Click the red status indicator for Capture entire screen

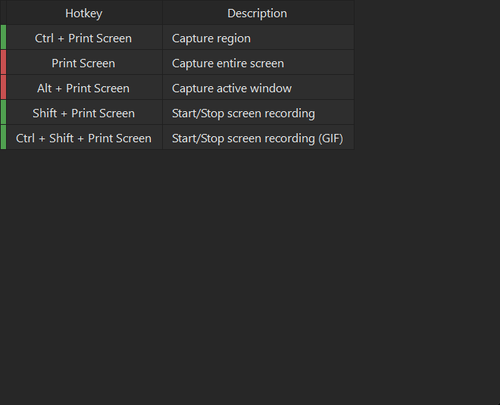(x=3, y=62)
